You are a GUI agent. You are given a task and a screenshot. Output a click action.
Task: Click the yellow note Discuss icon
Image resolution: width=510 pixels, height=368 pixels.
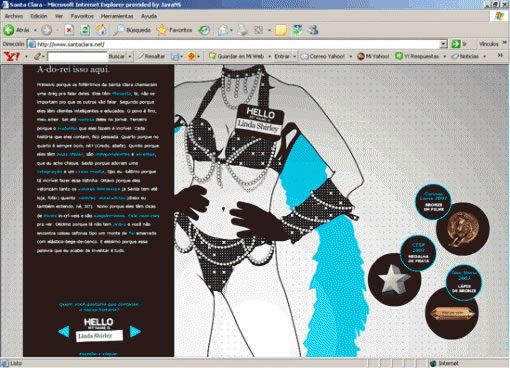point(281,30)
